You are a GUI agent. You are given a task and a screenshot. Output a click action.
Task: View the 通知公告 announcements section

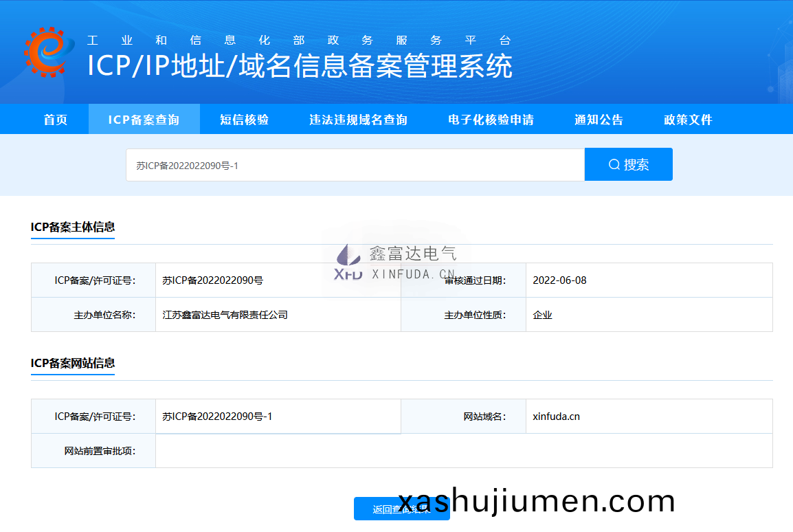[x=599, y=118]
